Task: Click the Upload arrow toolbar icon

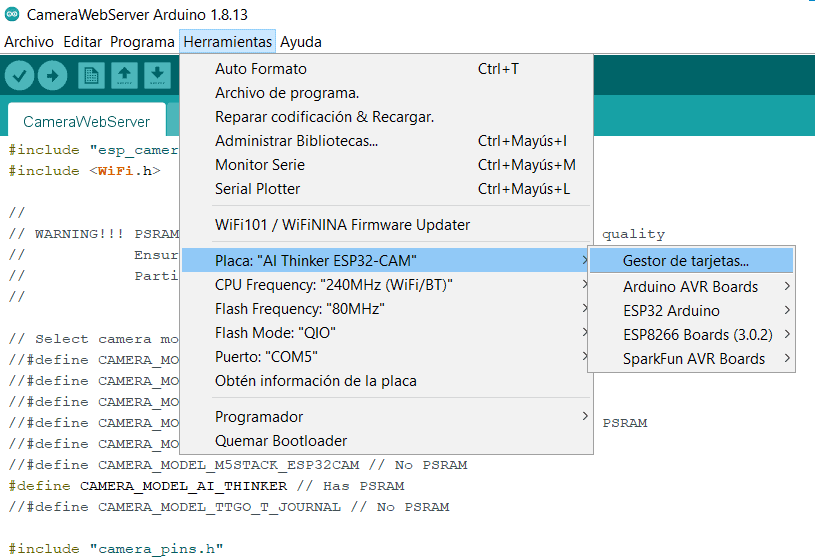Action: pos(52,75)
